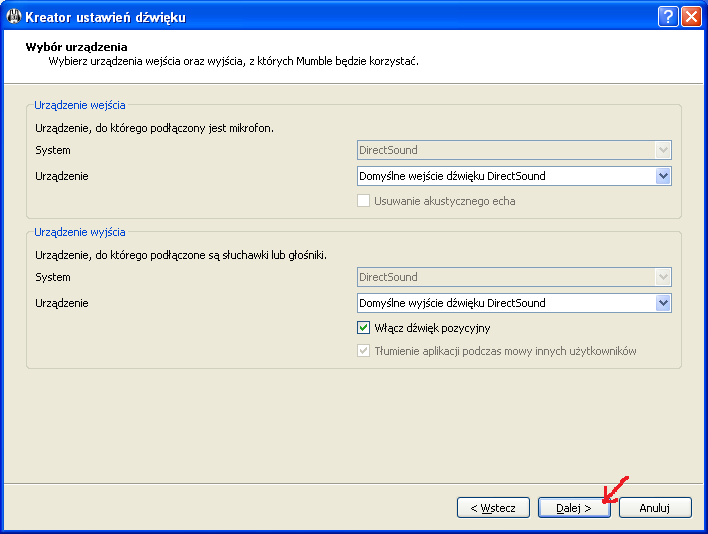Click the Wybór urządzenia page heading

pos(77,47)
